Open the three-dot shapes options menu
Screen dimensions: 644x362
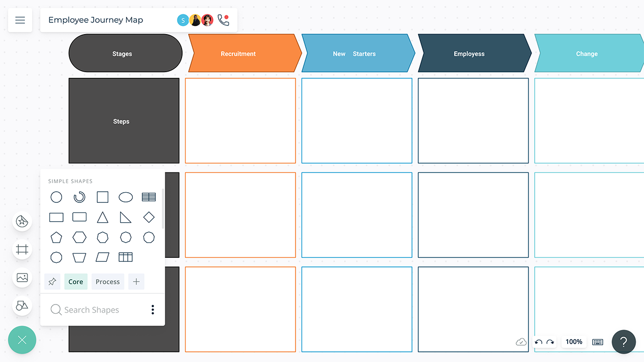(x=153, y=310)
